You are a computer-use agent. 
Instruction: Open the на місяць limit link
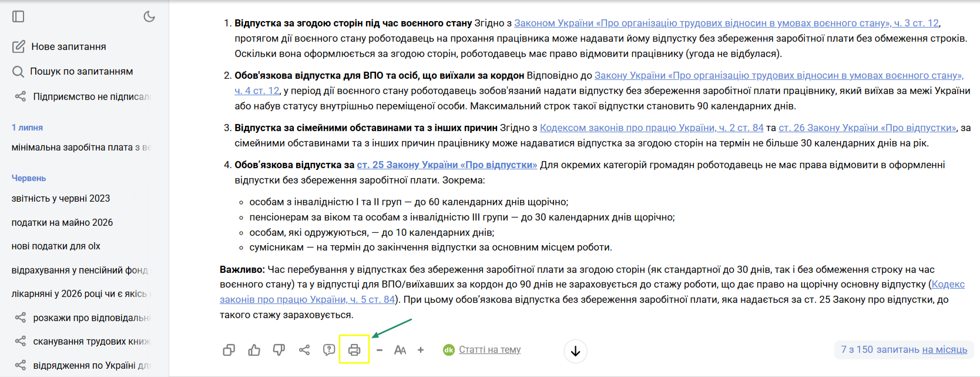tap(945, 349)
